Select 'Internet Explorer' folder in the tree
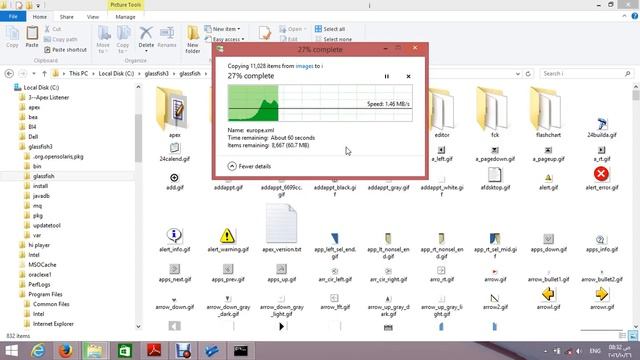640x360 pixels. (x=53, y=324)
